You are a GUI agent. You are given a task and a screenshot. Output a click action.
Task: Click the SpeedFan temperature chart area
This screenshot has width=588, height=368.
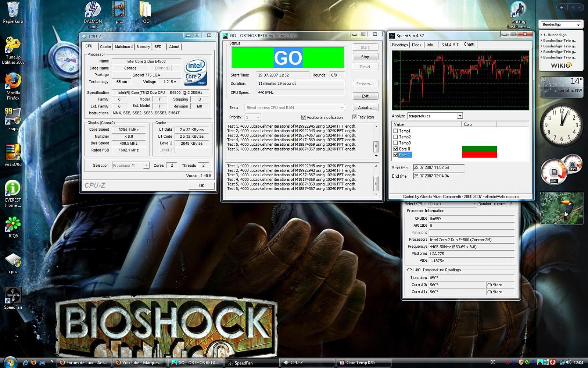point(460,81)
